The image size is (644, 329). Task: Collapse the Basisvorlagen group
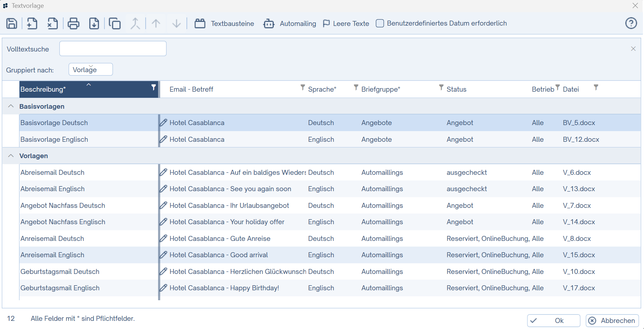click(x=11, y=106)
